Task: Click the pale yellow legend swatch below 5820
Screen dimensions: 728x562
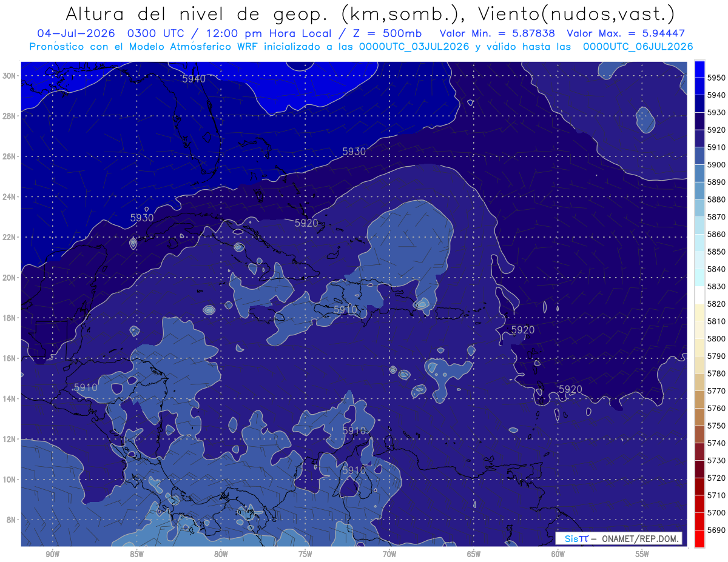Action: [x=699, y=312]
